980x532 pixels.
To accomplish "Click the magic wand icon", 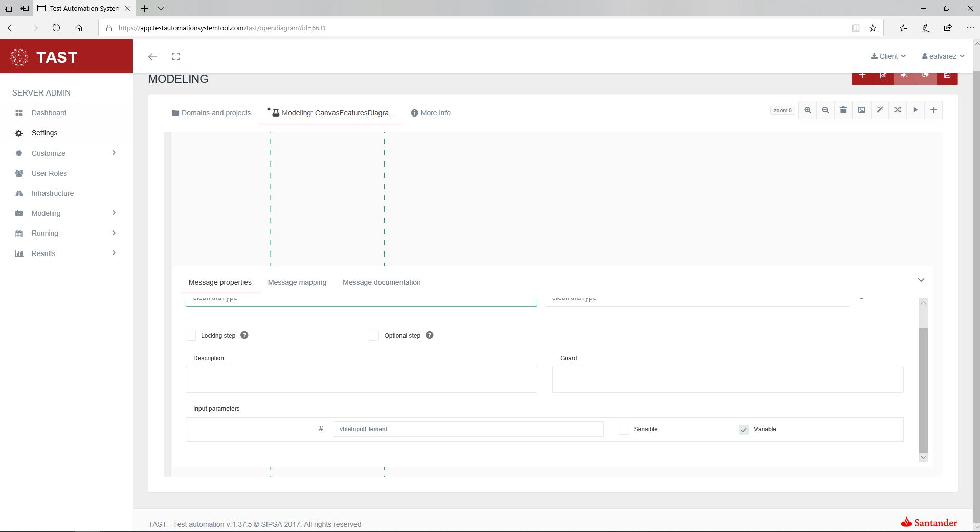I will pos(880,110).
